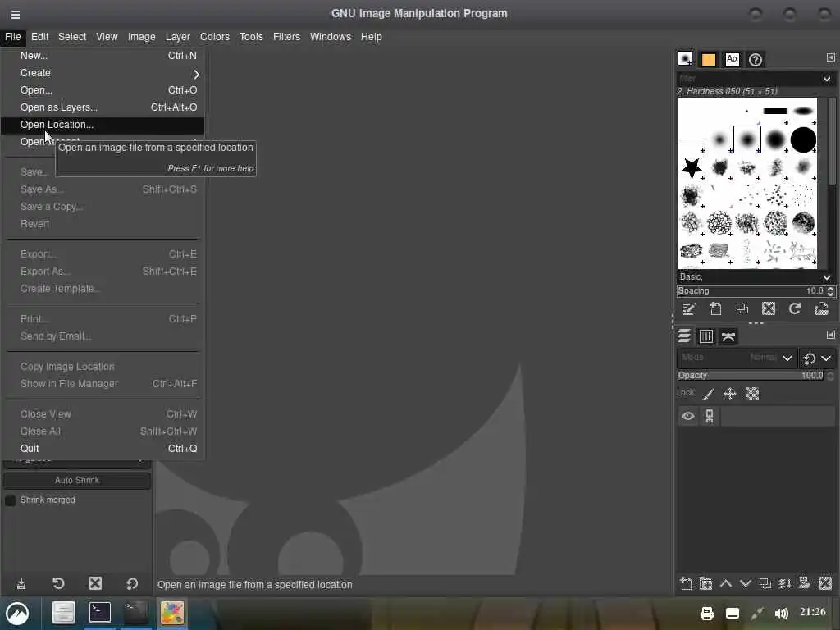Refresh brushes icon
This screenshot has height=630, width=840.
point(795,308)
